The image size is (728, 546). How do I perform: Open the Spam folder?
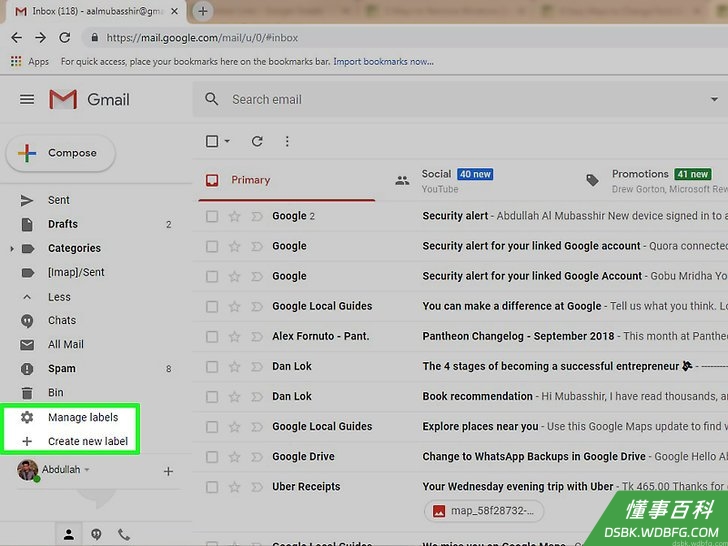(61, 369)
